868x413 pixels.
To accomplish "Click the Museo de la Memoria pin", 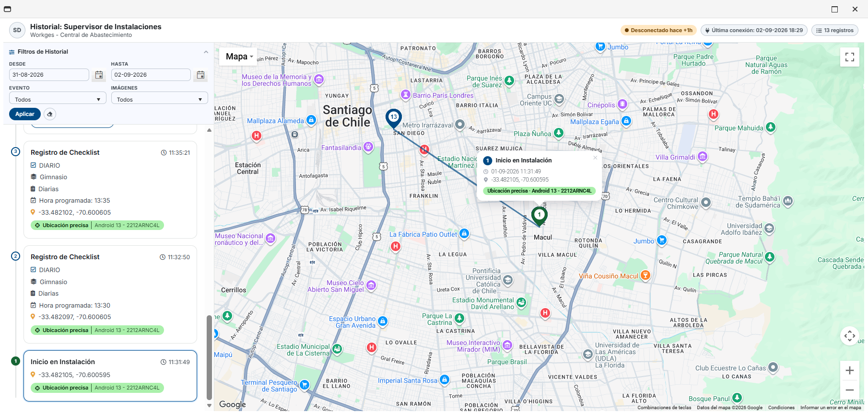I will click(x=319, y=79).
